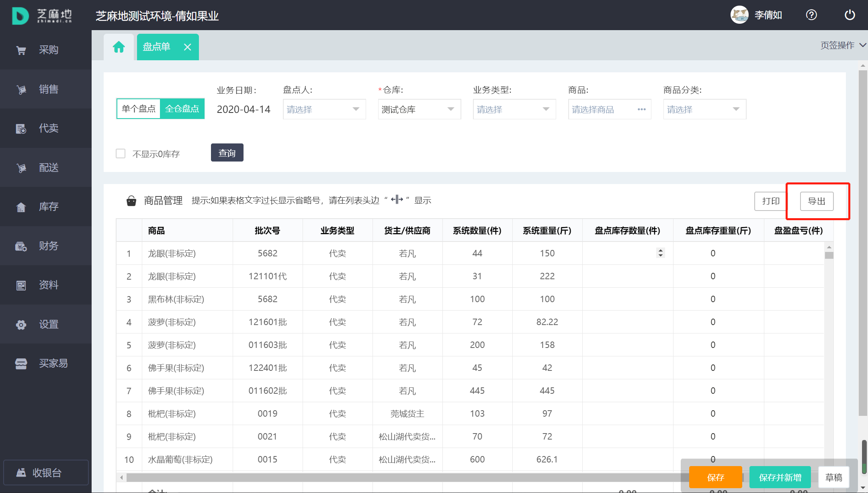Click the 盘点库存数量(件) column header
The height and width of the screenshot is (493, 868).
point(627,231)
